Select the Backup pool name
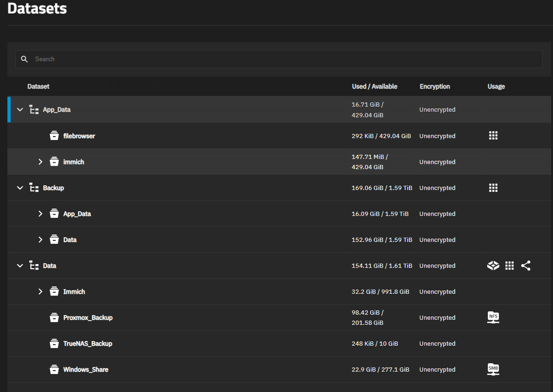Image resolution: width=553 pixels, height=392 pixels. click(x=53, y=188)
